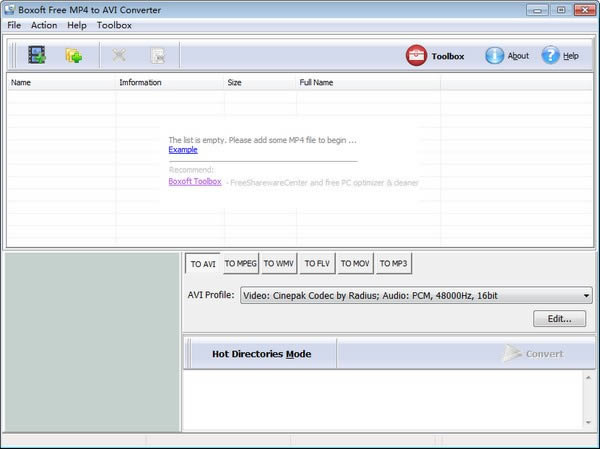Open the File menu
This screenshot has width=600, height=449.
14,25
